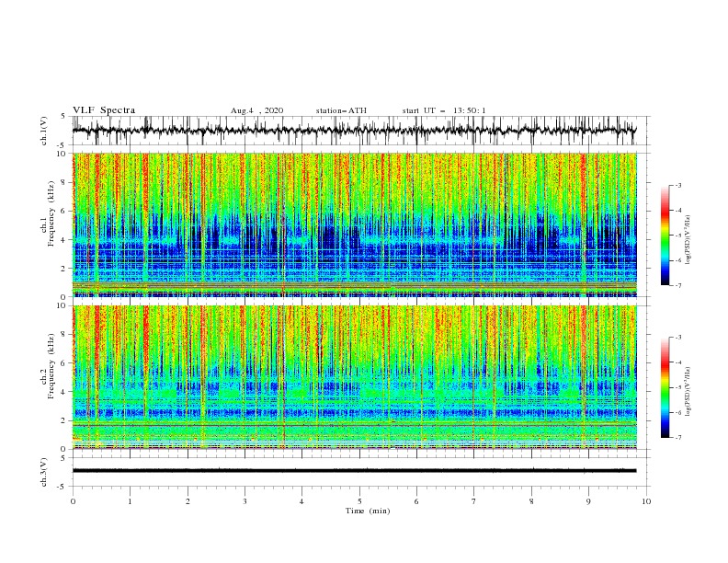Click inside the ch.1 spectrogram panel
Viewport: 728px width, 563px height.
pyautogui.click(x=354, y=224)
